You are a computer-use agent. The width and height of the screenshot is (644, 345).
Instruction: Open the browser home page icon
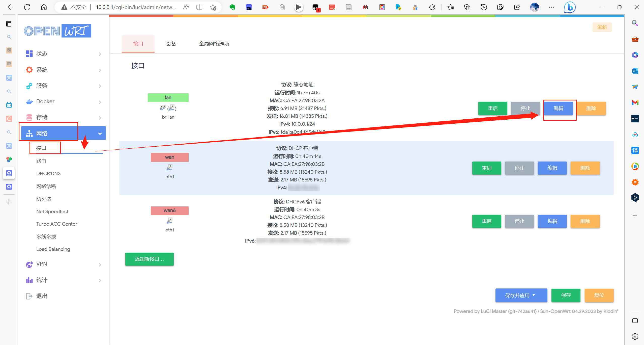(x=44, y=7)
